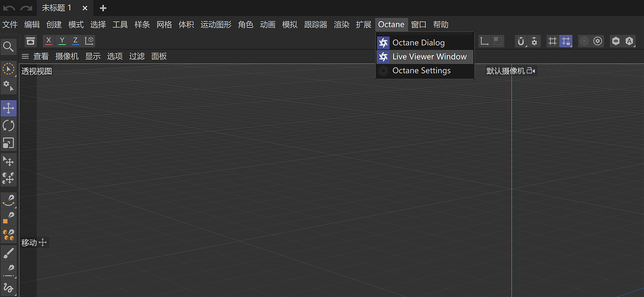Toggle the Z axis lock
This screenshot has height=297, width=644.
pyautogui.click(x=75, y=41)
